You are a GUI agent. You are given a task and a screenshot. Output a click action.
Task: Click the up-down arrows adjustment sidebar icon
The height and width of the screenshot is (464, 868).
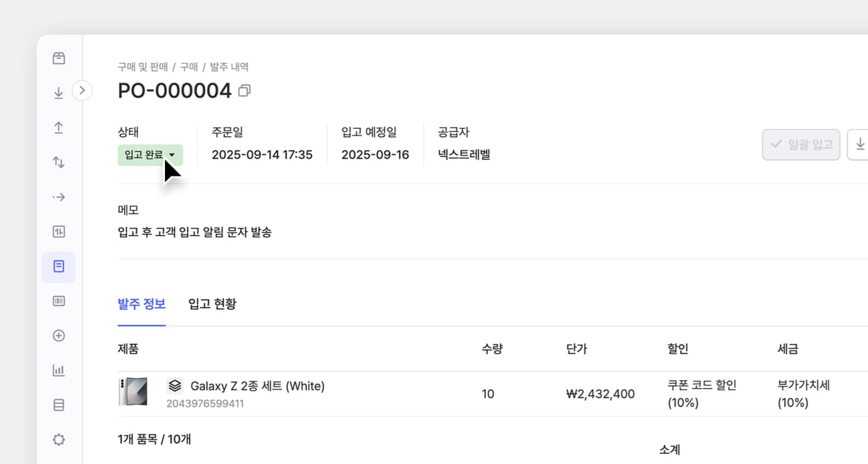[x=59, y=162]
